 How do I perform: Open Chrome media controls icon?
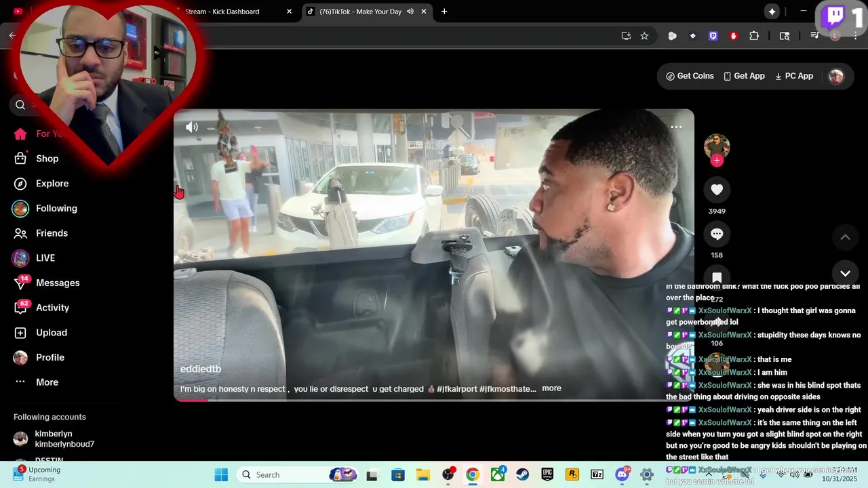pyautogui.click(x=814, y=36)
